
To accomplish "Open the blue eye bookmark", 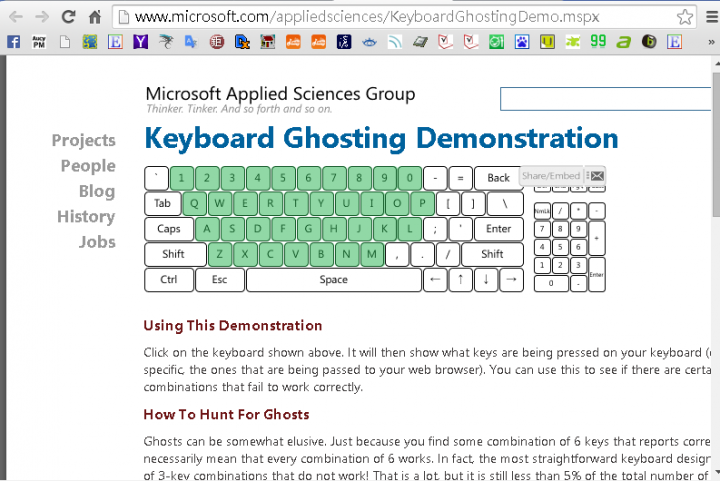I will click(x=369, y=42).
